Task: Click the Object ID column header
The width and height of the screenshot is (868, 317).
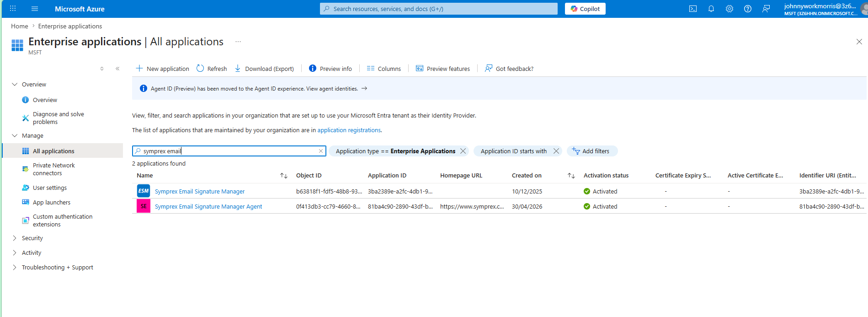Action: click(309, 175)
